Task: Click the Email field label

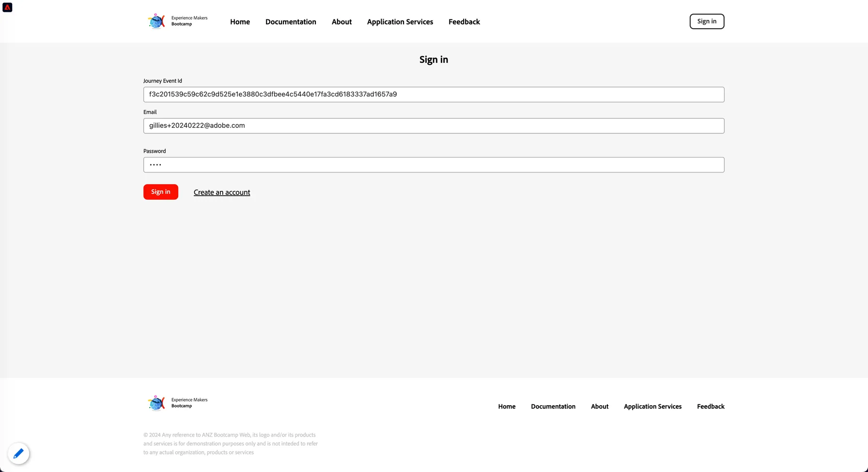Action: pos(150,112)
